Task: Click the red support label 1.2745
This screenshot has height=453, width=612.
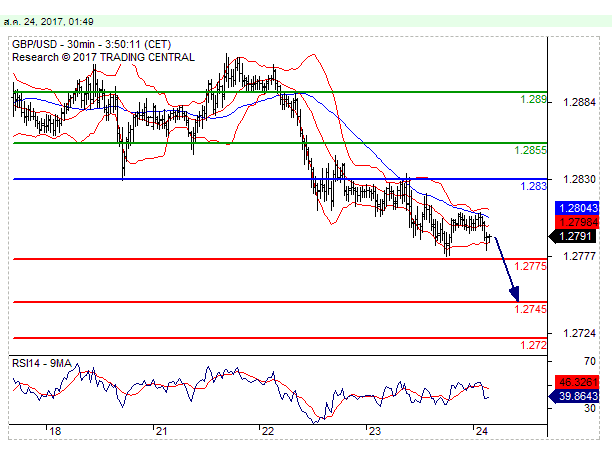Action: point(530,309)
